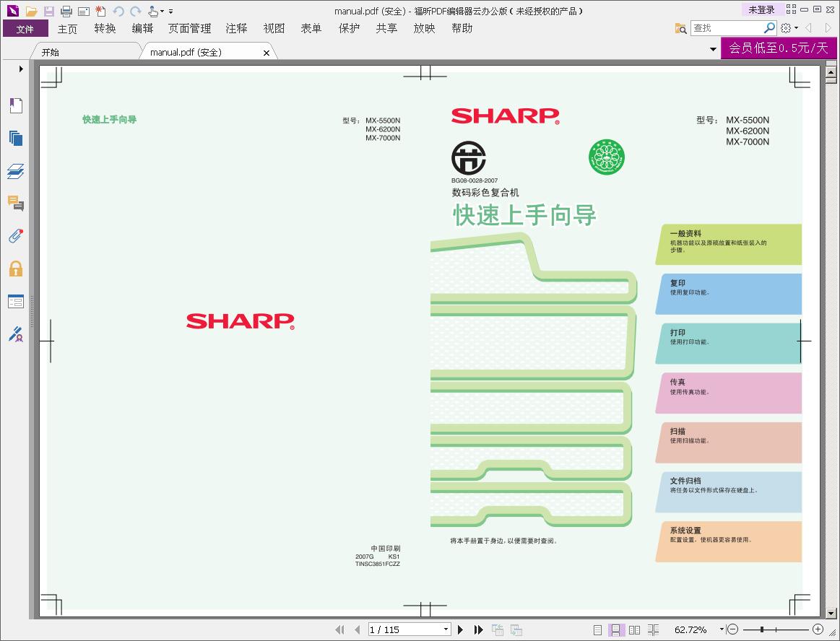
Task: Click the Foxit application logo icon
Action: [x=13, y=10]
